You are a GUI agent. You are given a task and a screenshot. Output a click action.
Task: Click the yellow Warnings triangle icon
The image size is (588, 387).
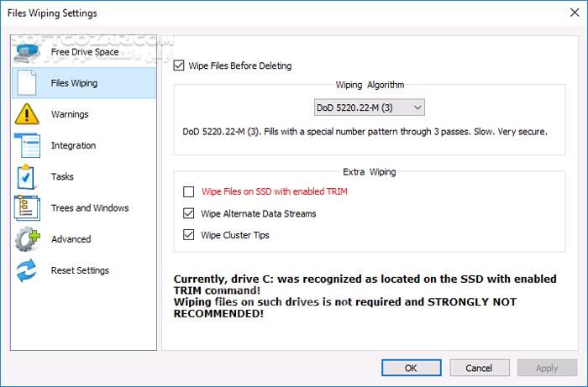pos(28,114)
